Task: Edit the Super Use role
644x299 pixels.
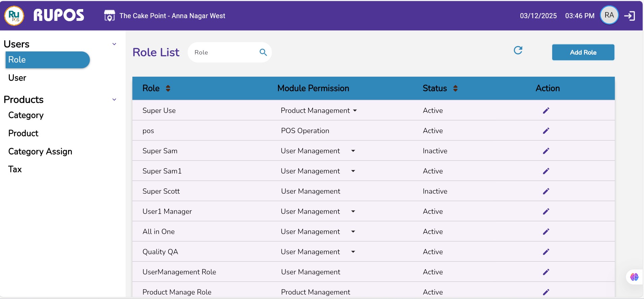Action: tap(546, 111)
